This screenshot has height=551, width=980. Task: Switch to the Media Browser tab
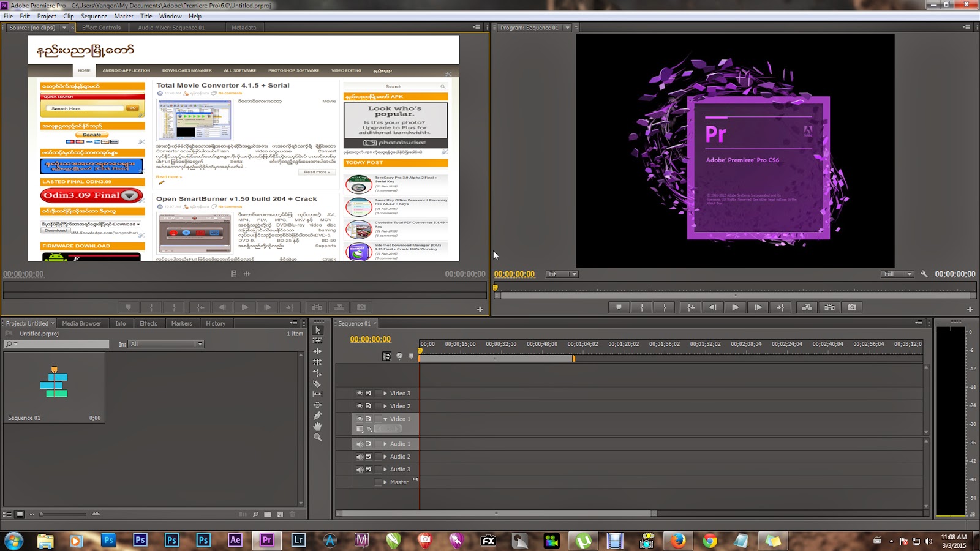coord(81,324)
